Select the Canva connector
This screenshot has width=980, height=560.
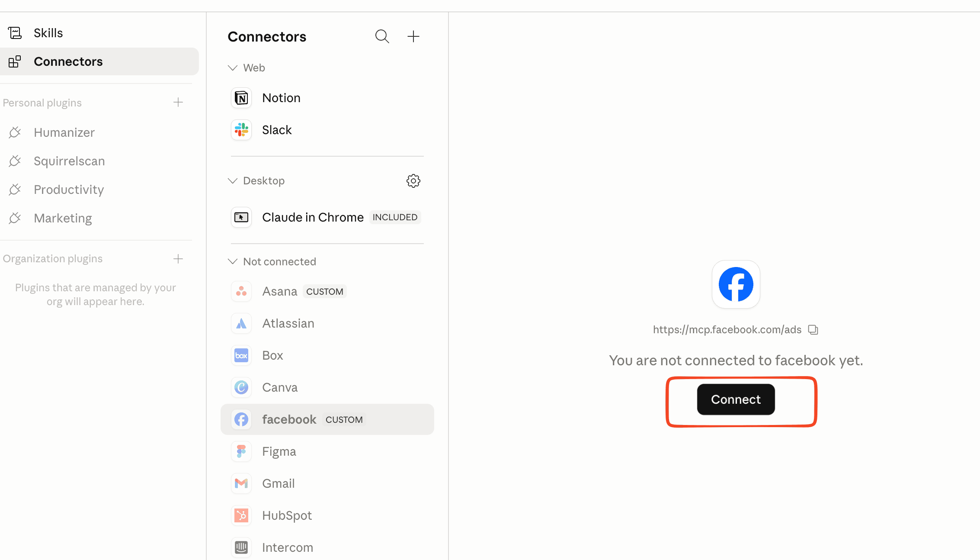point(327,388)
